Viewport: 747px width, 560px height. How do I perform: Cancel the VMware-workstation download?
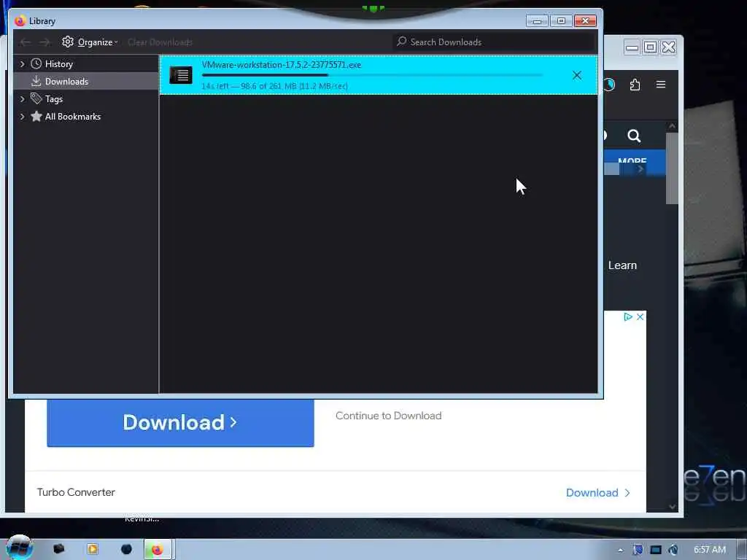pos(577,75)
